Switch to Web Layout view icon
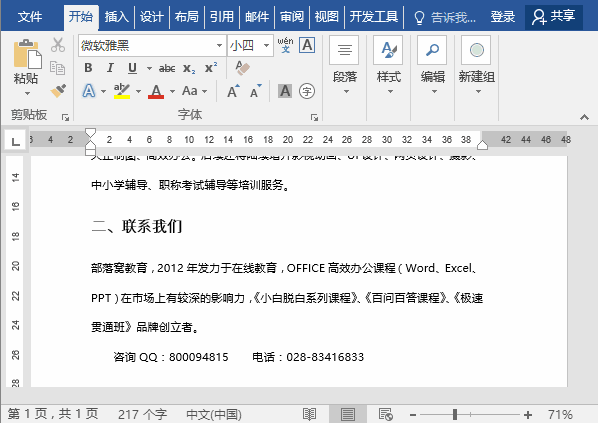Screen dimensions: 598x423 pos(386,414)
